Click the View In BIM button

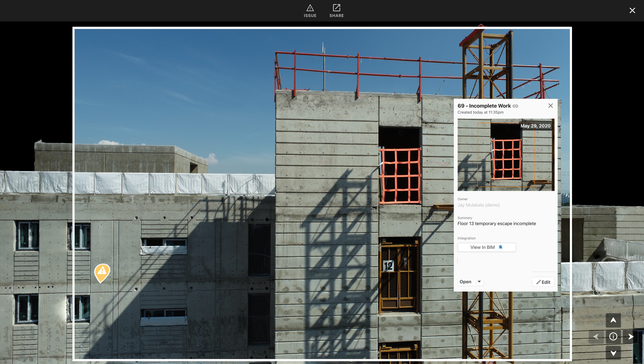(x=486, y=247)
